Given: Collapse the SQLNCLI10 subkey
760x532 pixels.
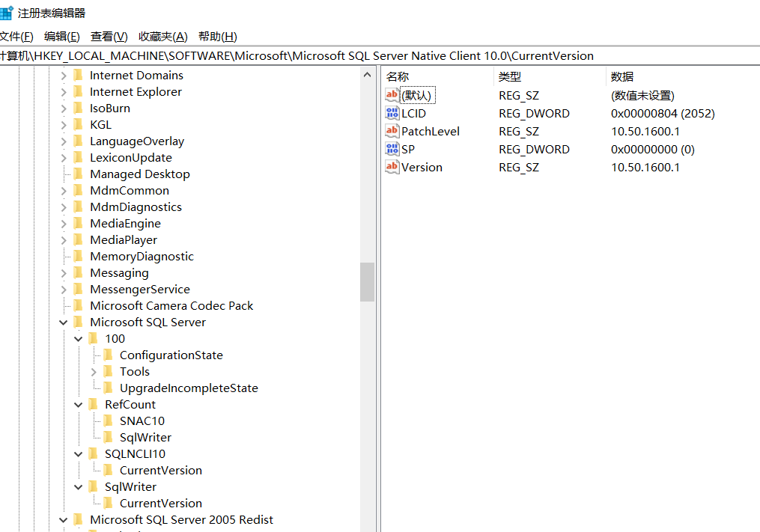Looking at the screenshot, I should tap(79, 454).
